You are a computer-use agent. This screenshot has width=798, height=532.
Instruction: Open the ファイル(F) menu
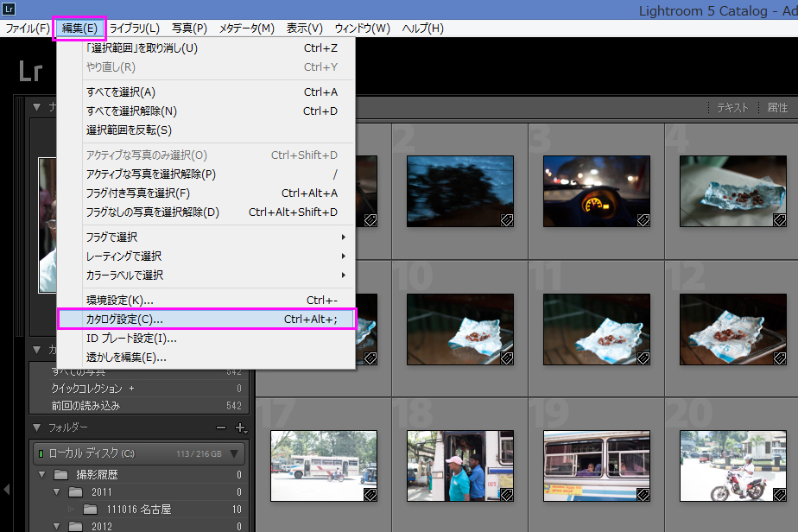tap(28, 28)
